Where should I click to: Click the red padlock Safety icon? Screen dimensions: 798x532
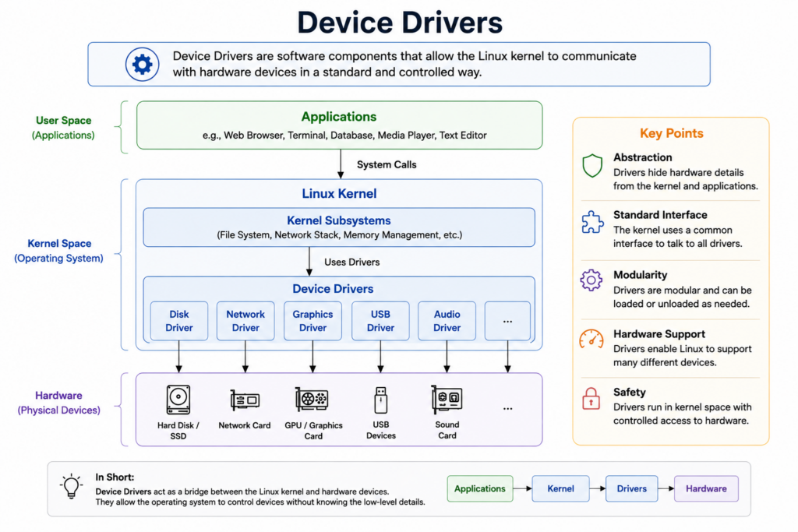[x=591, y=399]
